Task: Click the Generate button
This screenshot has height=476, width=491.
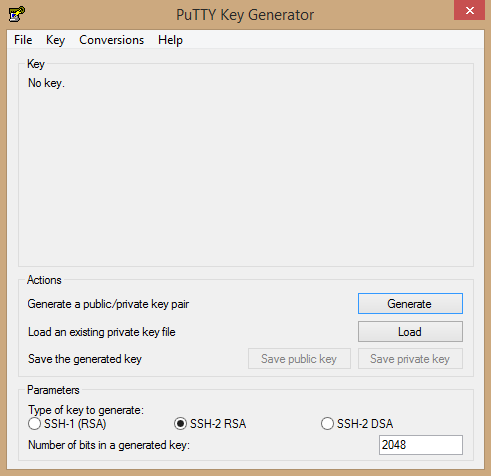Action: (x=410, y=304)
